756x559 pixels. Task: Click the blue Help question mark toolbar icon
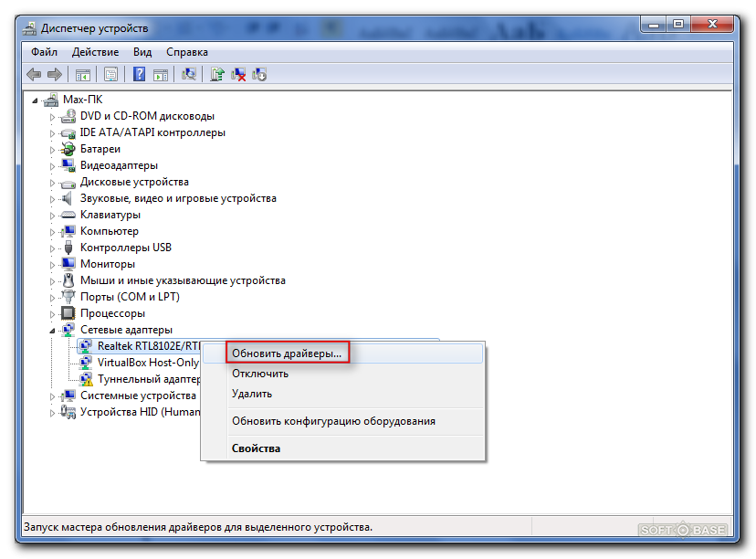tap(140, 74)
